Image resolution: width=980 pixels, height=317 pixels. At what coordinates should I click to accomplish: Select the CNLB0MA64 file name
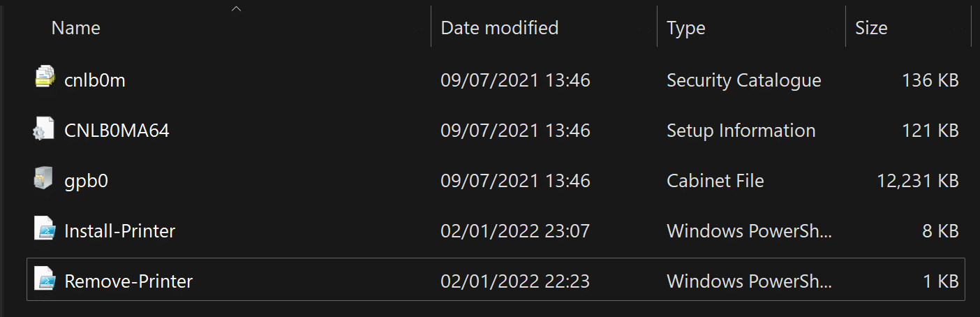pyautogui.click(x=117, y=131)
